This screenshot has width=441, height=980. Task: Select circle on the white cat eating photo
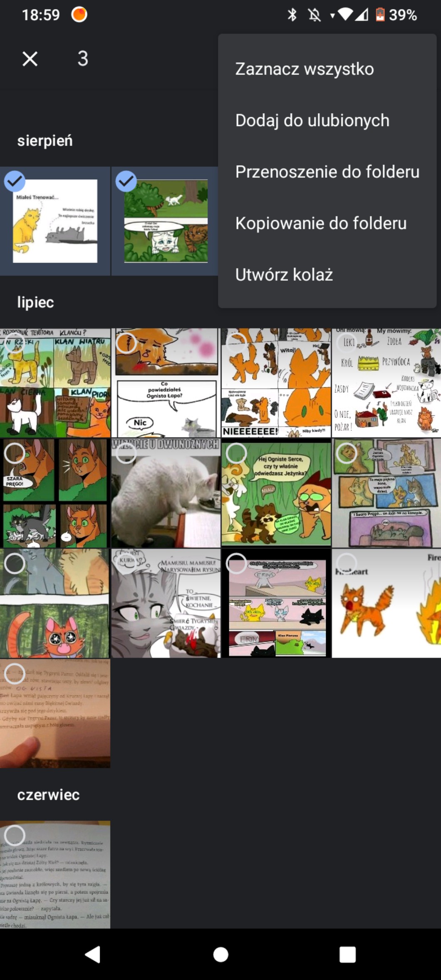(126, 453)
